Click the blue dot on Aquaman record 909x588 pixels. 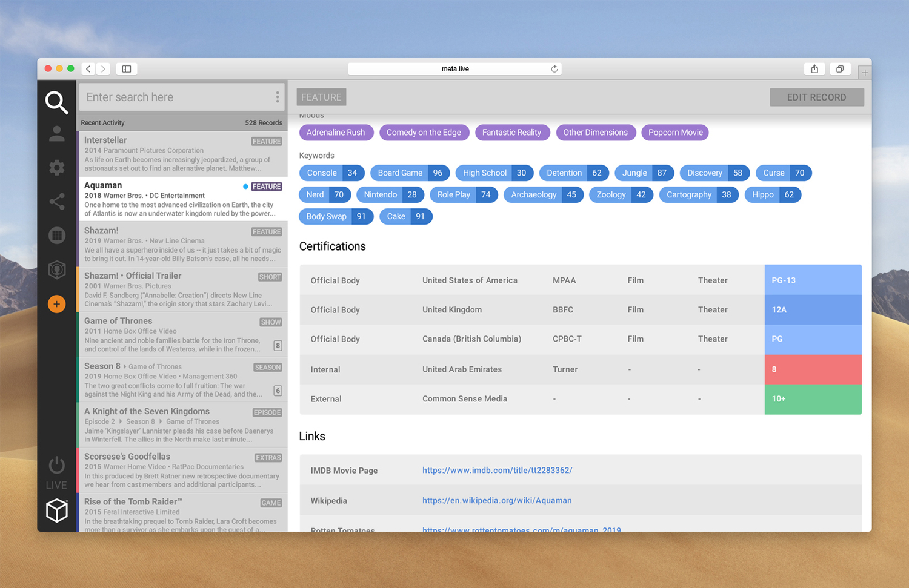point(245,187)
